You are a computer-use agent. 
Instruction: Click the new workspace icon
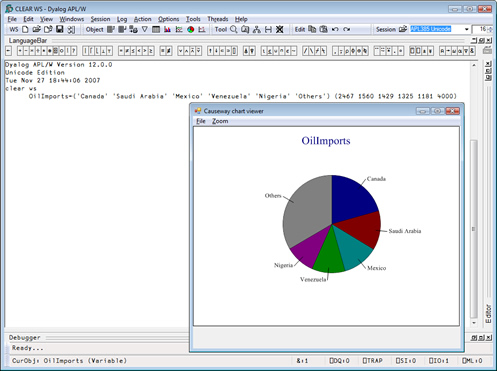(25, 29)
